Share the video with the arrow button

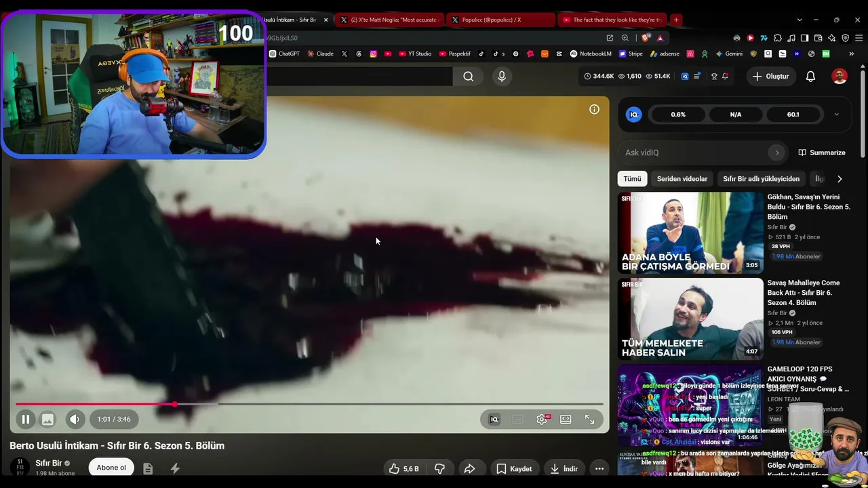[x=469, y=468]
